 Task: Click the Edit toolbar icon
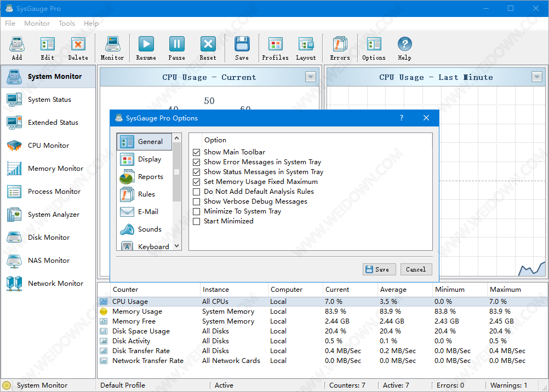(47, 48)
